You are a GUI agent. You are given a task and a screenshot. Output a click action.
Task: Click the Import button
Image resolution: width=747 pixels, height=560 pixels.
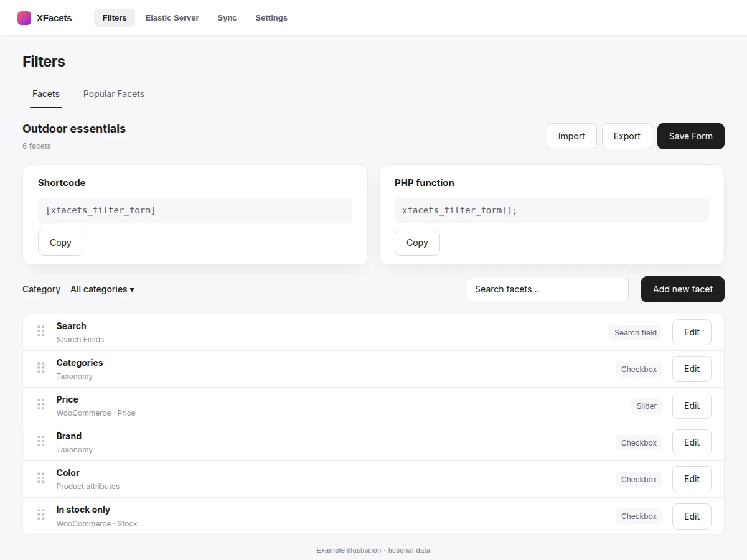coord(571,136)
